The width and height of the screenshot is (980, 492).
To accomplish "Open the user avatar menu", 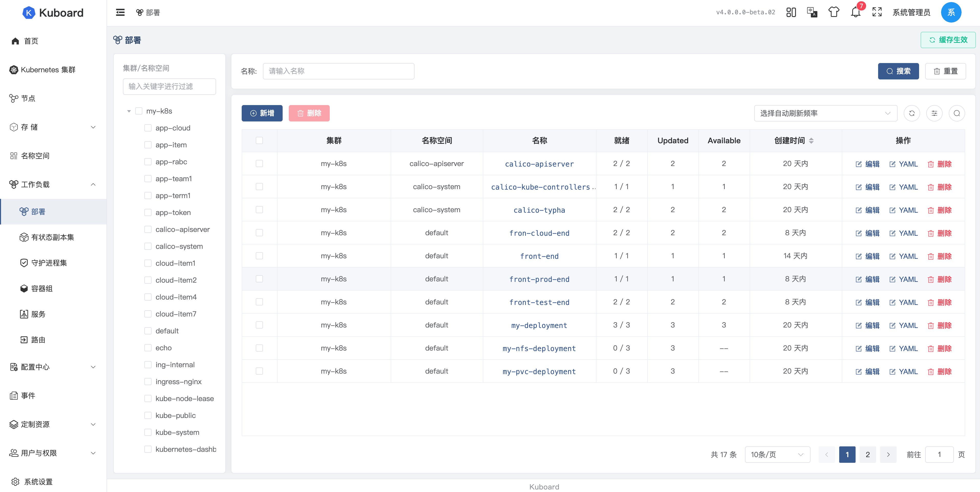I will tap(951, 13).
